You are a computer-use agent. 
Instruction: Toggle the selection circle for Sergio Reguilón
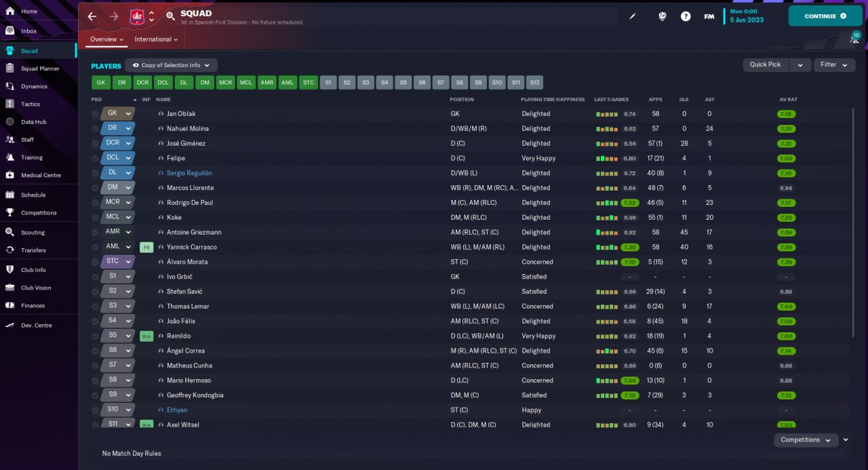(95, 173)
